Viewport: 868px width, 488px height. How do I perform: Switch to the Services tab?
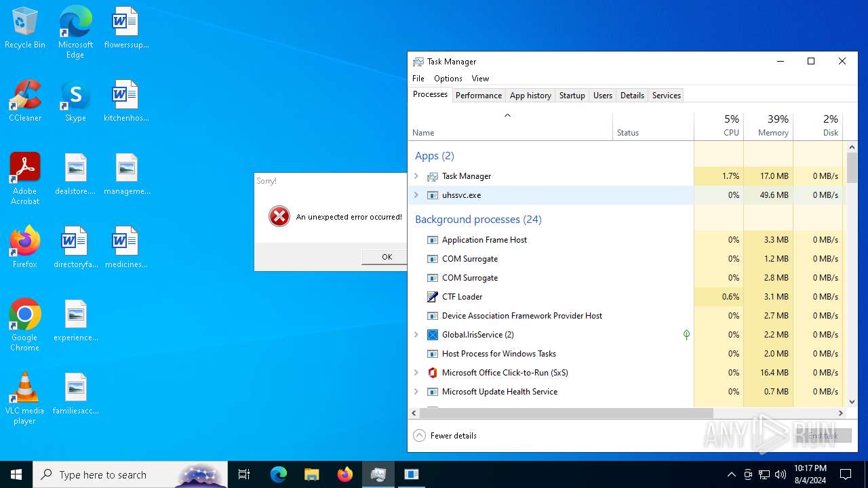(x=667, y=96)
